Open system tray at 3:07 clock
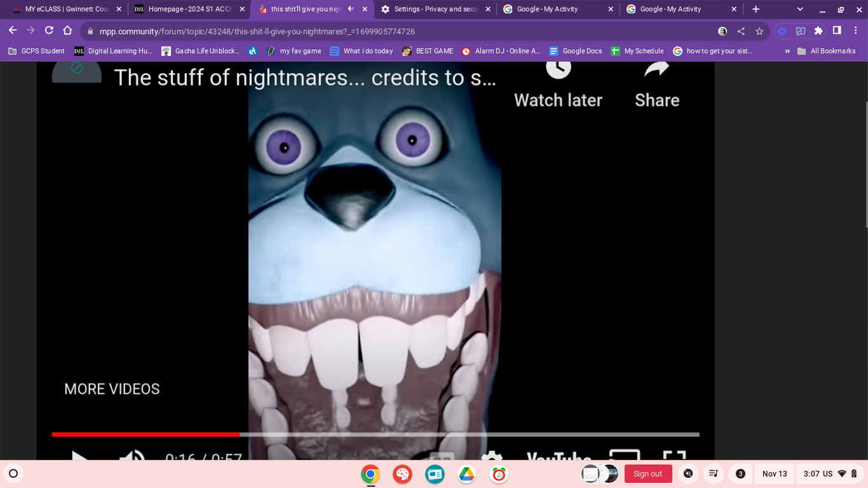Screen dimensions: 868x488 coord(830,473)
